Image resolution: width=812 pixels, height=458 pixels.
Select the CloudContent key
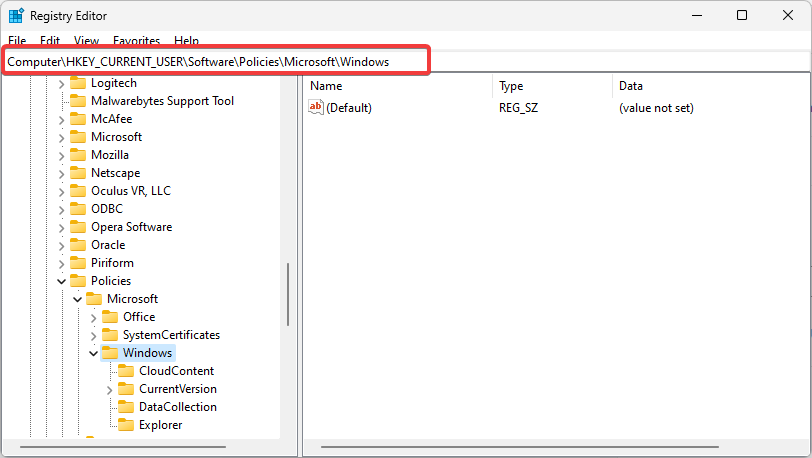click(176, 371)
